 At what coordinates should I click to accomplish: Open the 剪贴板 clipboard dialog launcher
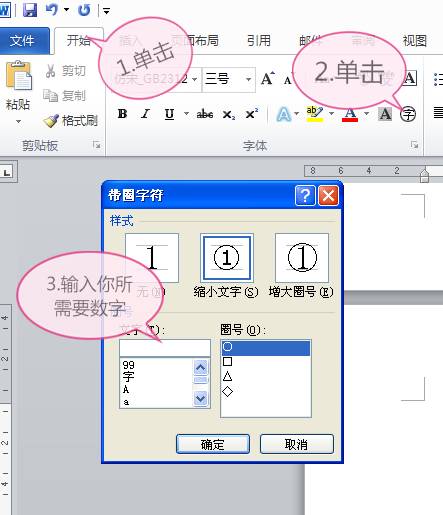(97, 145)
